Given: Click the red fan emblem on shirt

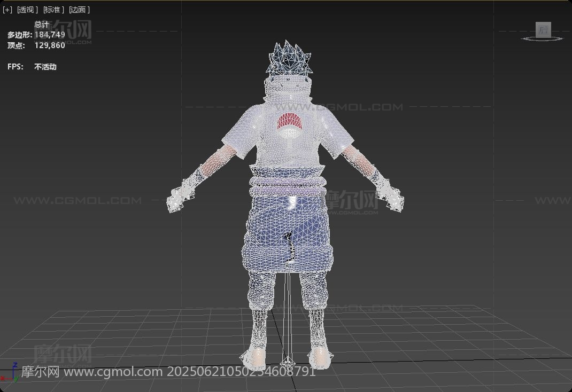Looking at the screenshot, I should click(x=290, y=121).
